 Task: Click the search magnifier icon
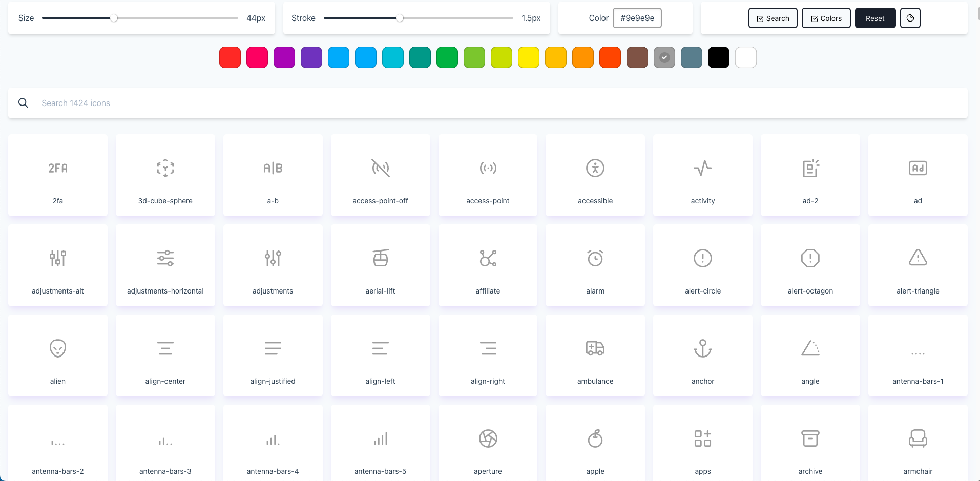click(x=23, y=103)
